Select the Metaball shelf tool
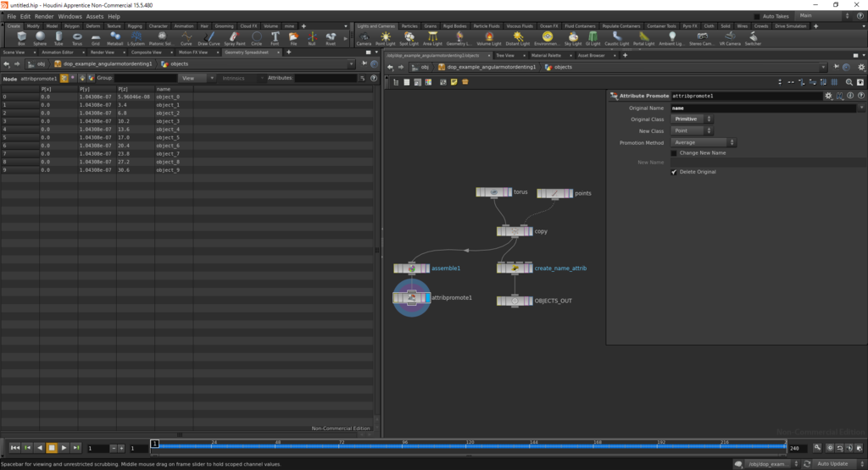The height and width of the screenshot is (470, 868). (114, 38)
